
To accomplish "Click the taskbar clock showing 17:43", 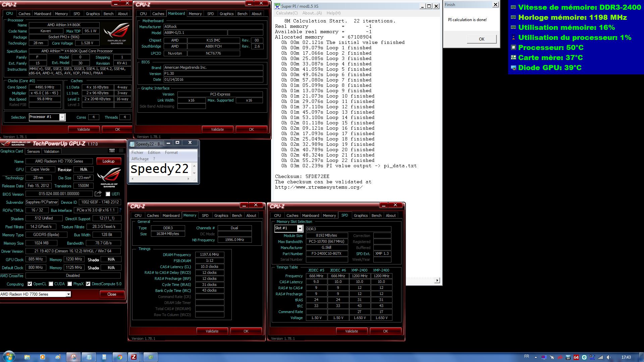I will [x=626, y=357].
